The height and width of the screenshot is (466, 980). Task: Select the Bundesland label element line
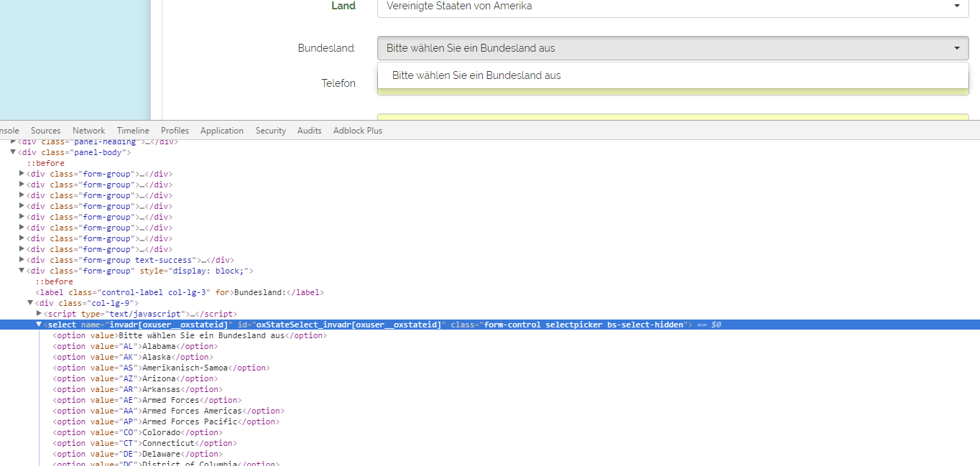[x=180, y=292]
